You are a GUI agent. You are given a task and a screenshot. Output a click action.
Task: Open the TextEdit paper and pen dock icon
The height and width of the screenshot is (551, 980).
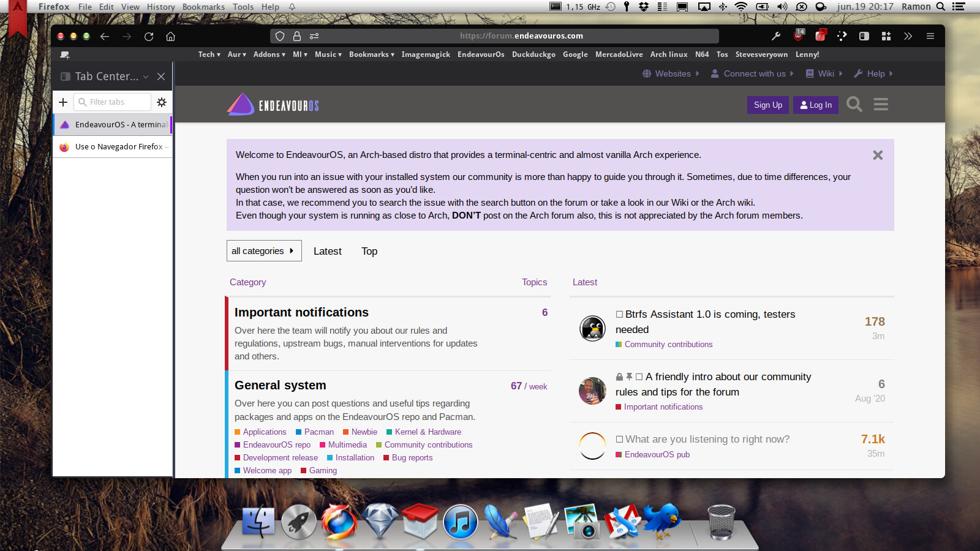pyautogui.click(x=541, y=522)
